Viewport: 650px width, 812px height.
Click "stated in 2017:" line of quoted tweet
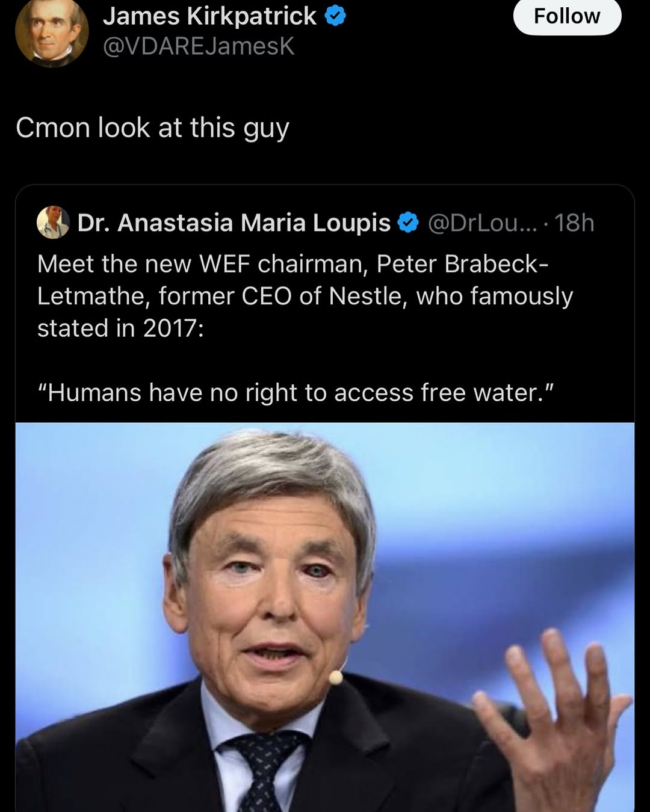tap(120, 328)
